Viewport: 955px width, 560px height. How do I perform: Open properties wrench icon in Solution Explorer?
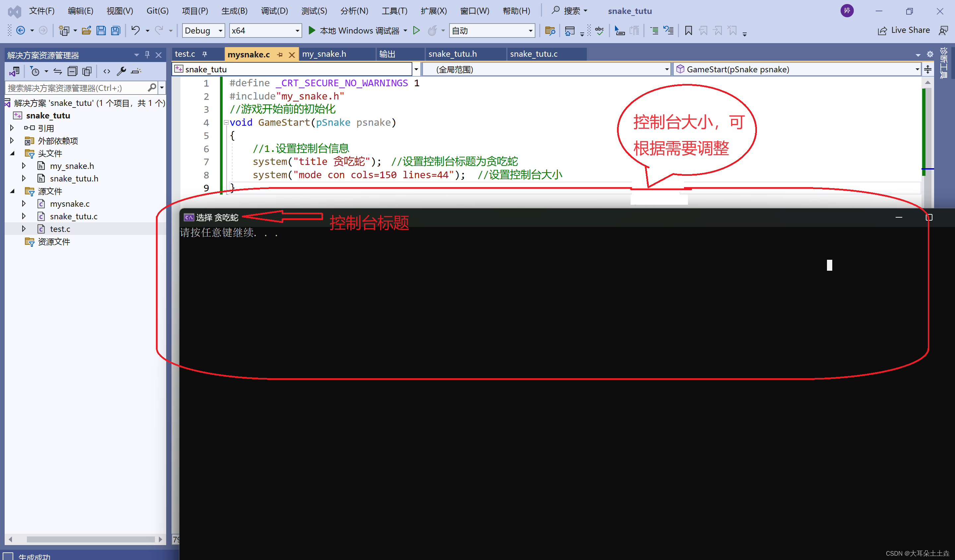121,71
